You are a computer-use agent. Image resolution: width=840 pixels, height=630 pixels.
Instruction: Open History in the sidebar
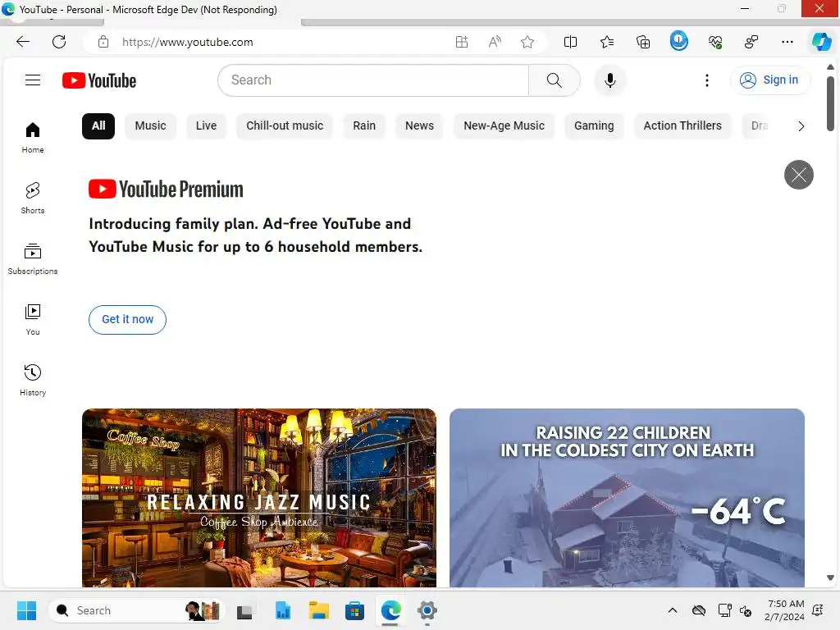[x=33, y=381]
